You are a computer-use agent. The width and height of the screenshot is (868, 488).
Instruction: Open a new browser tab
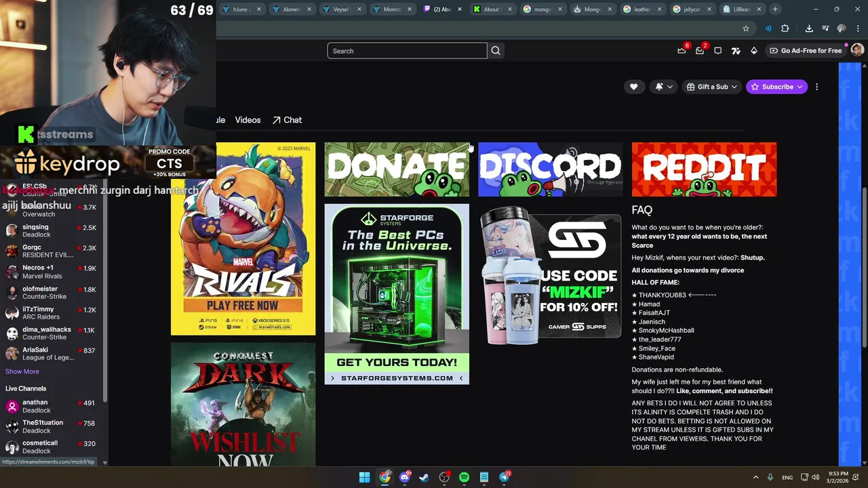point(775,9)
